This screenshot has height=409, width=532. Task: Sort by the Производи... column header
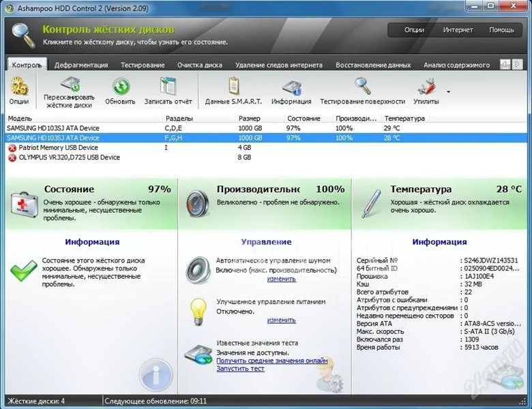[356, 119]
